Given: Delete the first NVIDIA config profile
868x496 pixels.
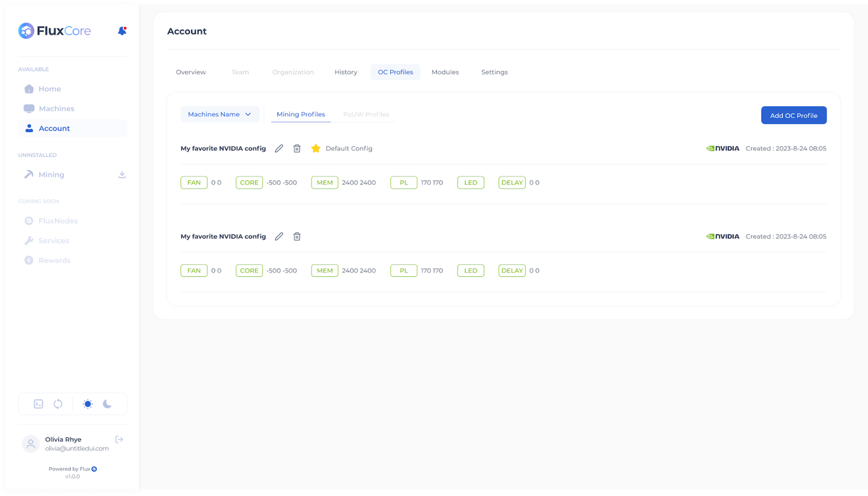Looking at the screenshot, I should tap(297, 148).
